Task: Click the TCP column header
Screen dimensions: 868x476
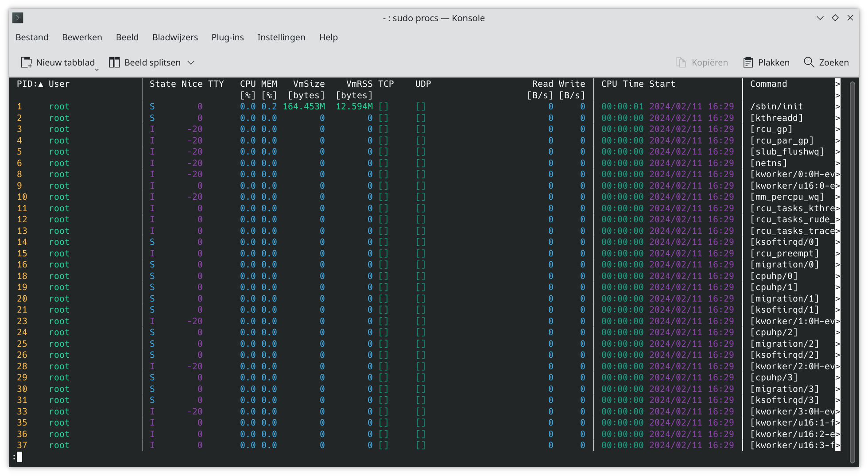Action: pos(386,84)
